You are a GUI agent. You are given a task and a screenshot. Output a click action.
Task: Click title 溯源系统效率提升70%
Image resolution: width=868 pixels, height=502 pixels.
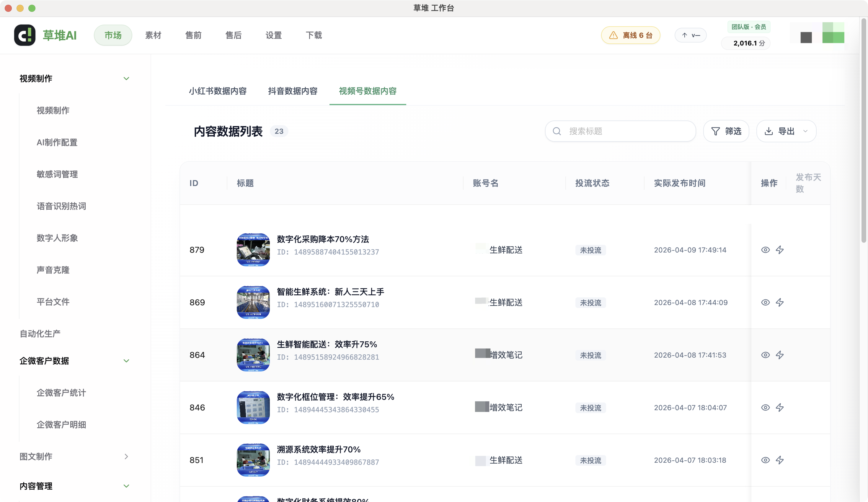(x=319, y=450)
